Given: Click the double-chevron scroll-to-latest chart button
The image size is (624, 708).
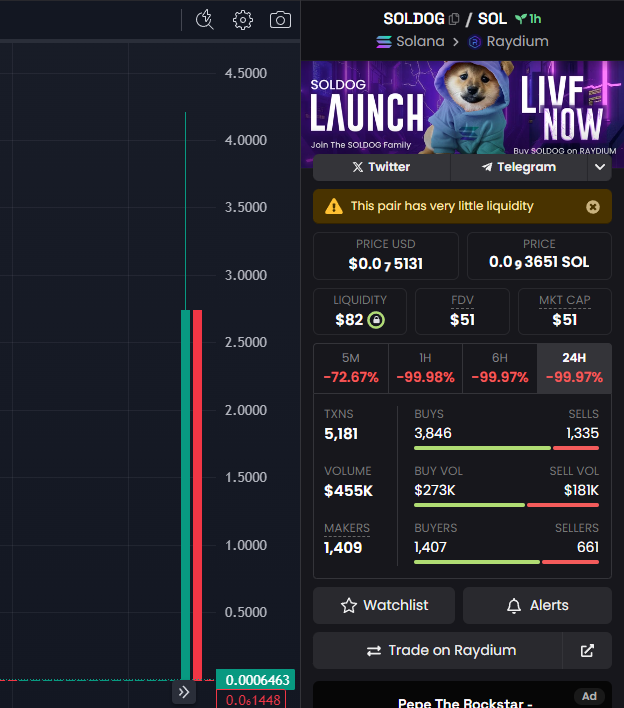Looking at the screenshot, I should coord(184,692).
